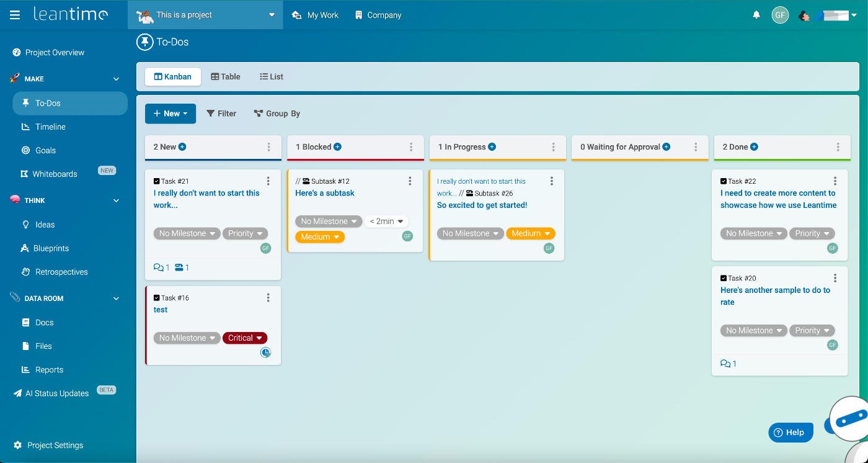
Task: Toggle the checkbox on Task #22
Action: point(724,181)
